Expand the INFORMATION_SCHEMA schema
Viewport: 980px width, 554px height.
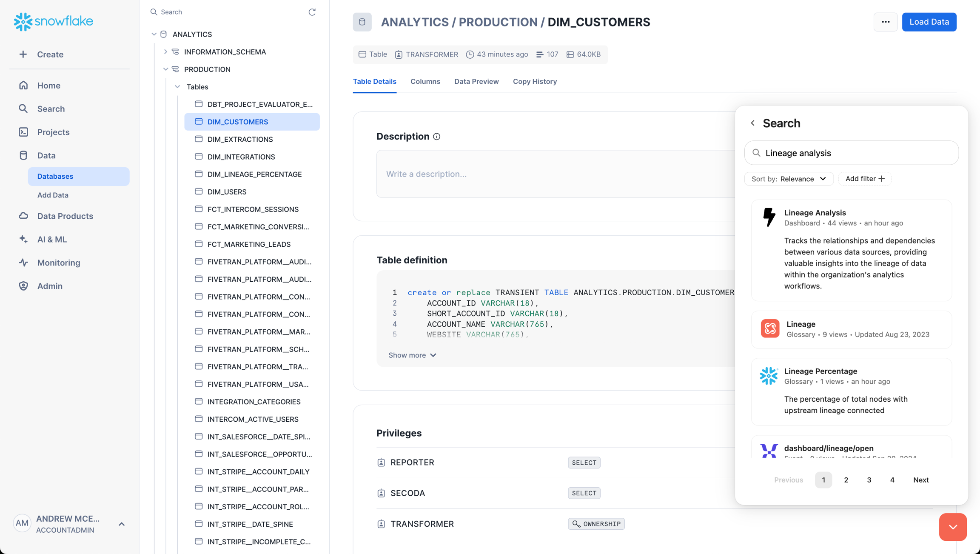166,52
